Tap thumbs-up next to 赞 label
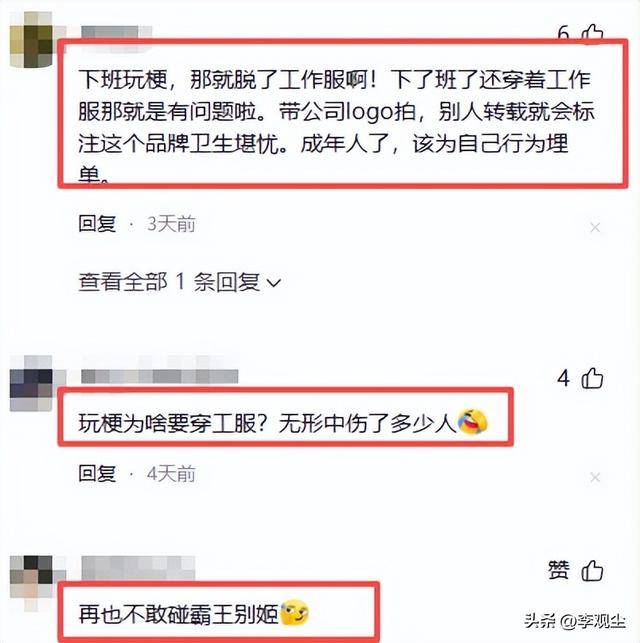This screenshot has height=643, width=640. [x=592, y=570]
